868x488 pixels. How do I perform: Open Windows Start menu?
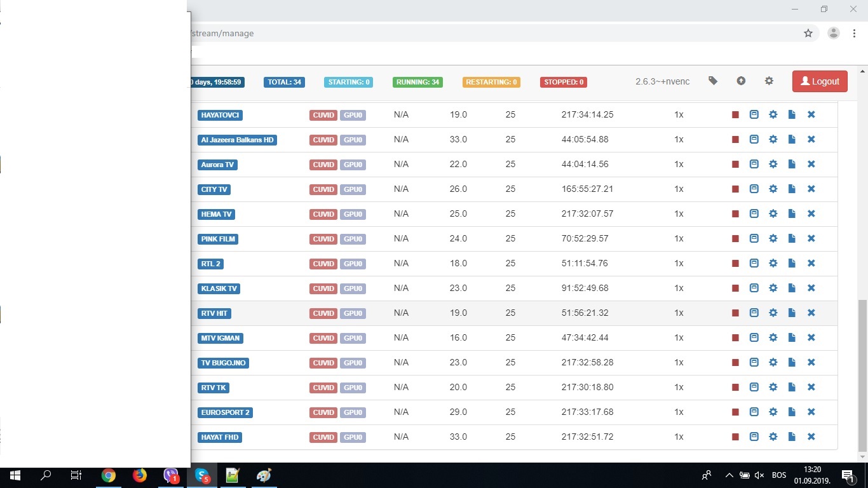coord(15,475)
